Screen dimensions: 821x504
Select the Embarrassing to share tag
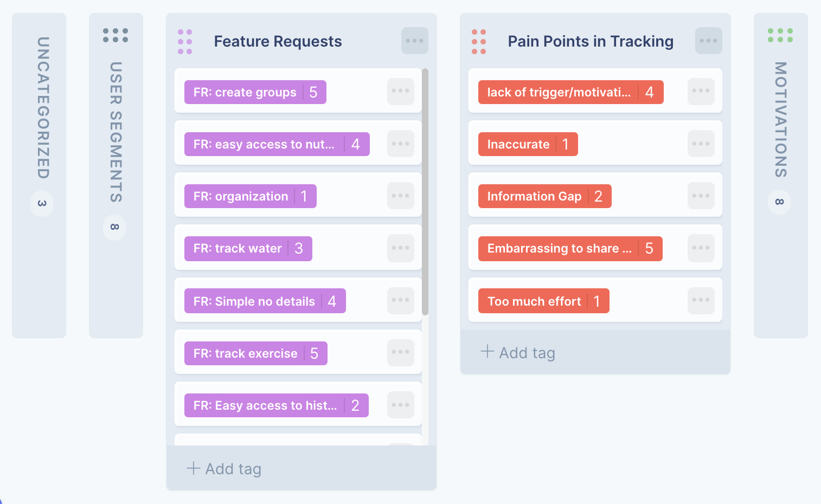pos(570,249)
